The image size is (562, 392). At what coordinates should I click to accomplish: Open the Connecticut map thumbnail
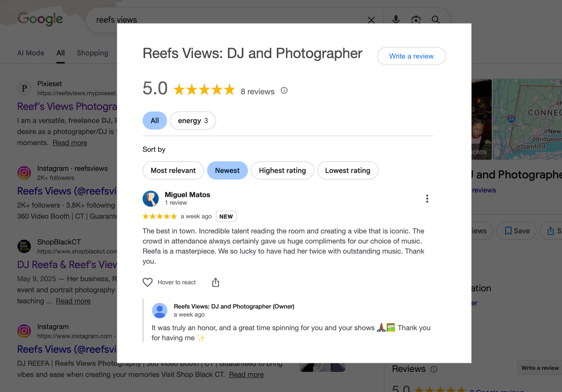(x=527, y=119)
